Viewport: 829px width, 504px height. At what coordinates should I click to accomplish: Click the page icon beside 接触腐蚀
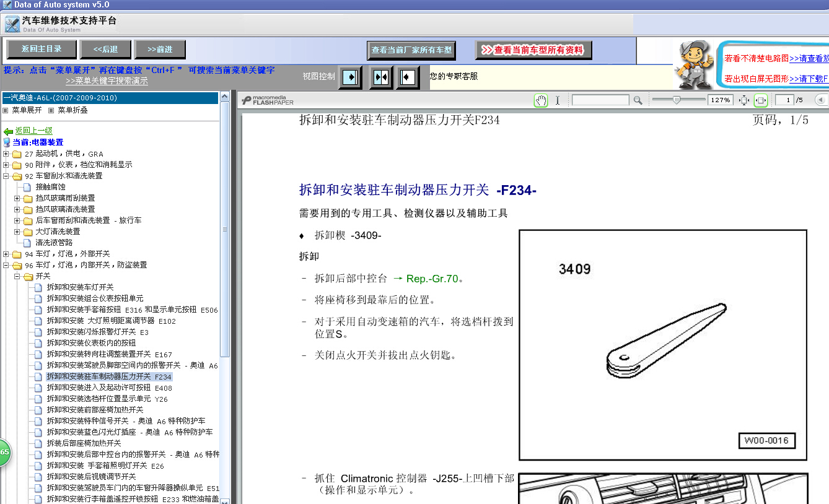(27, 187)
